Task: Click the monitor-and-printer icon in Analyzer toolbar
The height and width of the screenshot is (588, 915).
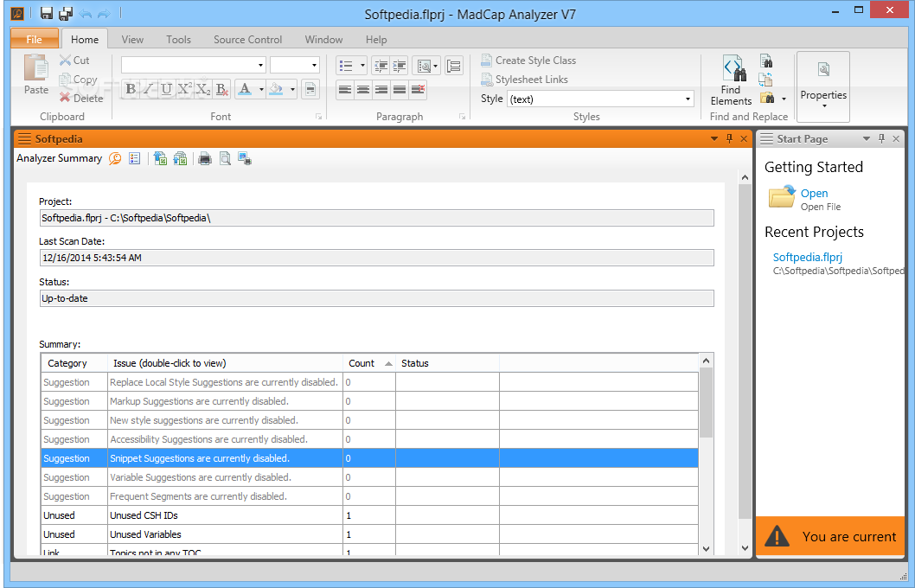Action: [x=245, y=158]
